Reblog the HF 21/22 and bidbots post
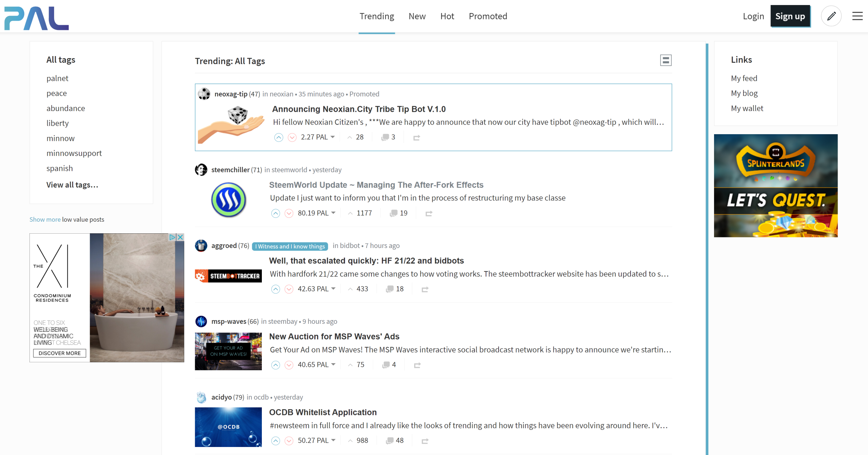The image size is (868, 455). (x=424, y=289)
